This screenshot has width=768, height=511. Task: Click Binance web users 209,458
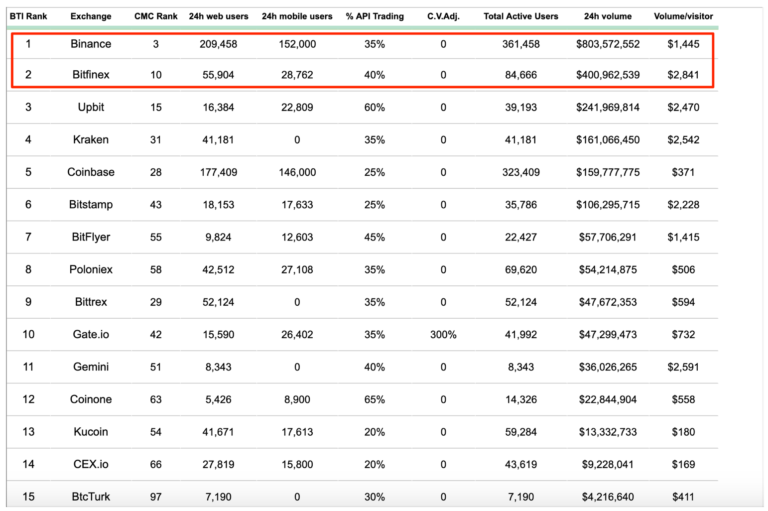(218, 44)
